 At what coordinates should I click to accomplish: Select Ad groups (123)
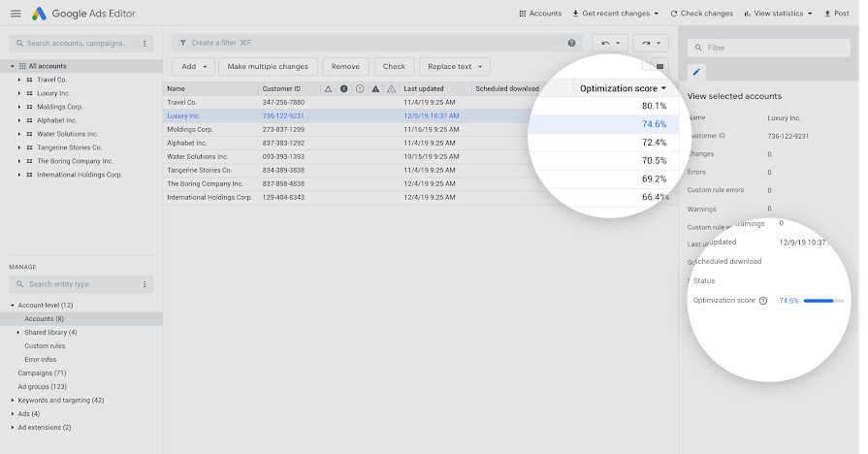42,386
